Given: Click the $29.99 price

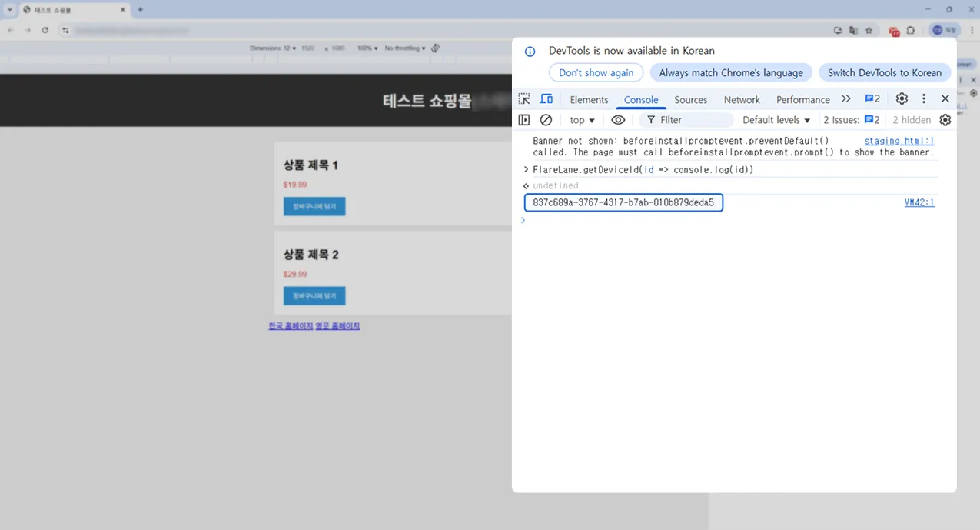Looking at the screenshot, I should coord(295,274).
